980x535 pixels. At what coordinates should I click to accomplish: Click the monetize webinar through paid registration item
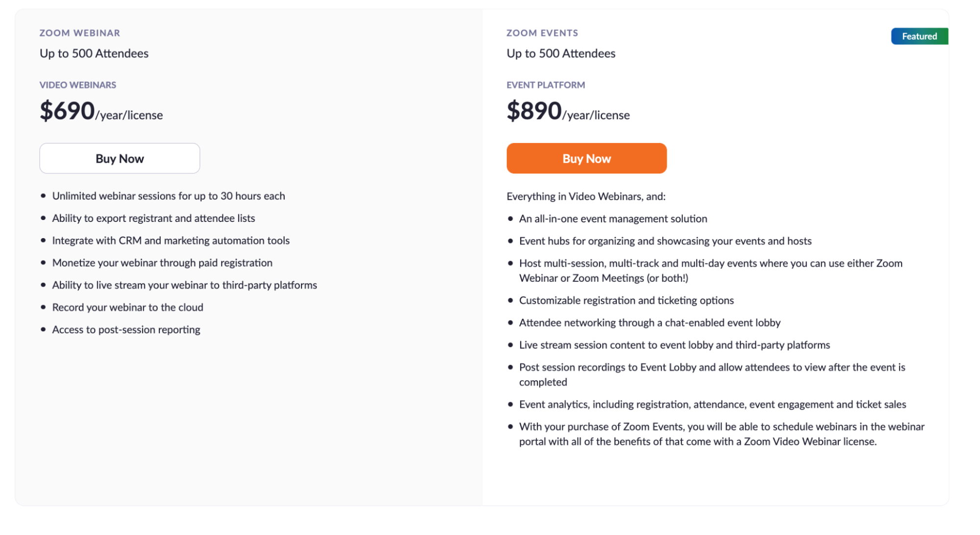pyautogui.click(x=162, y=263)
